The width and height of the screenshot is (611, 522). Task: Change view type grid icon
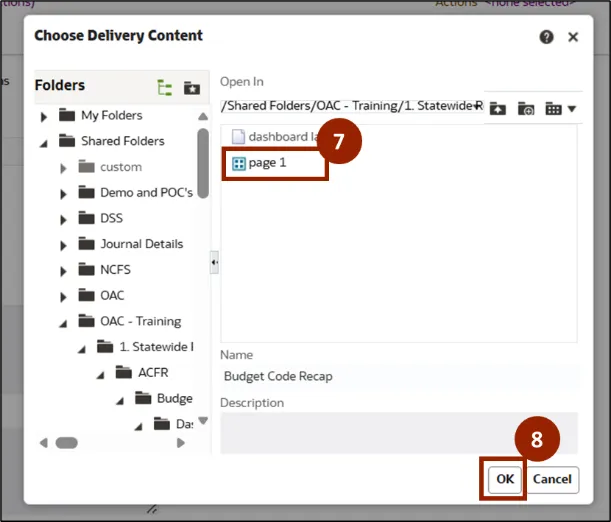[553, 109]
